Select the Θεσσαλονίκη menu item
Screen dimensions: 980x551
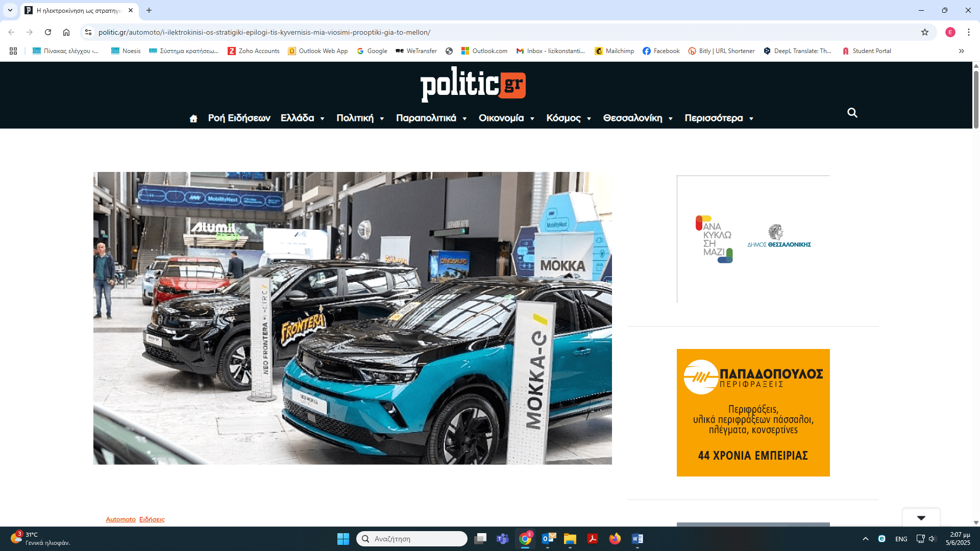[x=632, y=118]
